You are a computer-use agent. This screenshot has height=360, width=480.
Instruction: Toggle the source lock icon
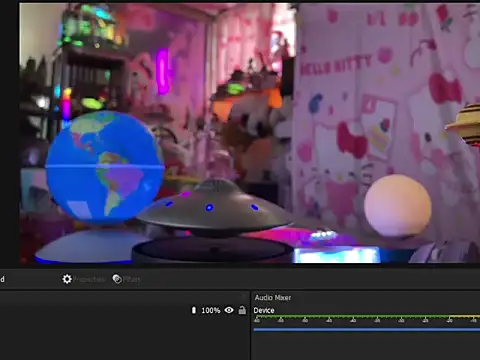coord(242,310)
